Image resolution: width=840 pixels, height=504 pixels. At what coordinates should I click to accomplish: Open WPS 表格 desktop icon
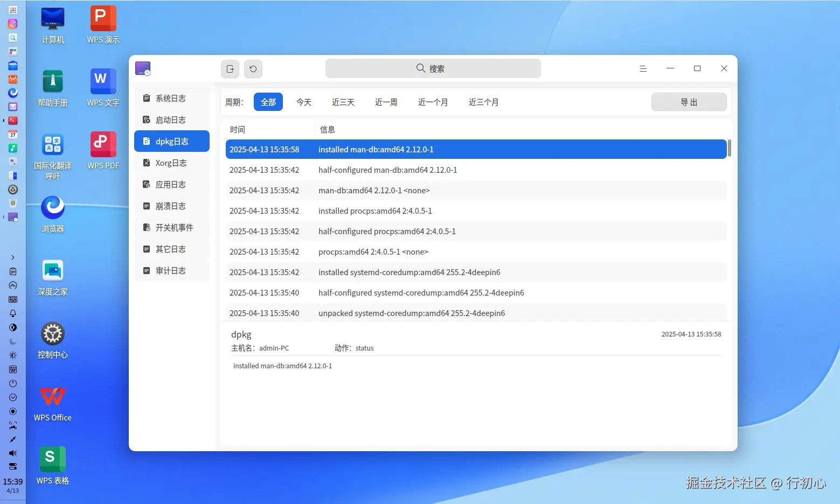(x=53, y=466)
